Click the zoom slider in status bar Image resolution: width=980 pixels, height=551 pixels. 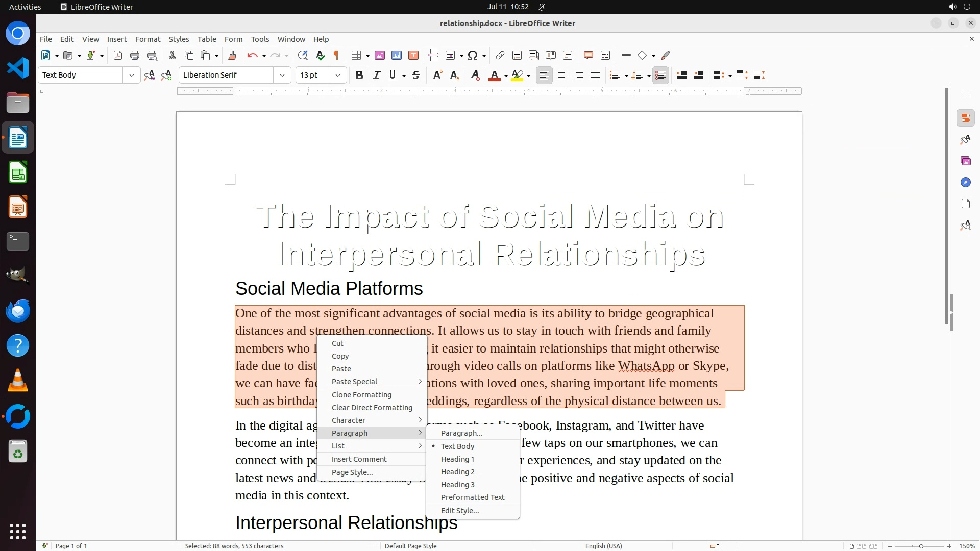click(x=920, y=546)
